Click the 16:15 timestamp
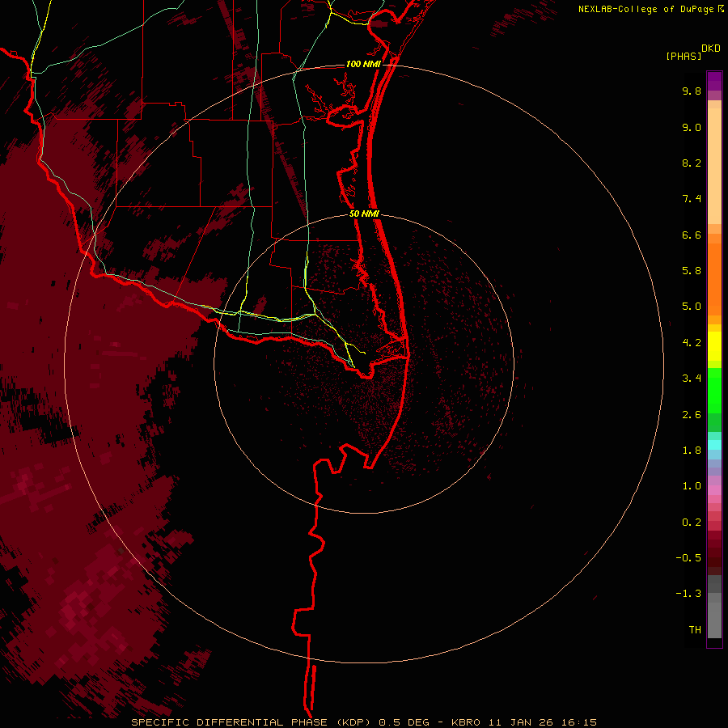This screenshot has height=728, width=728. click(x=578, y=722)
